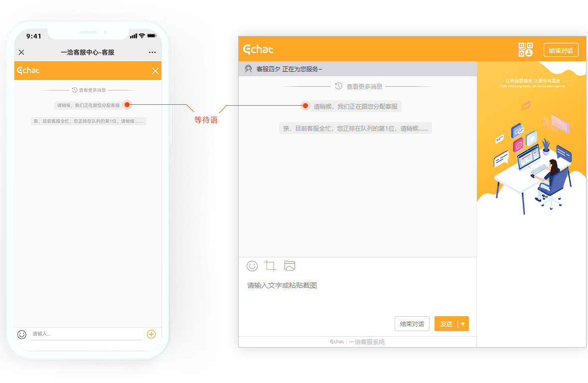Click 结束对话 button beside send button
Viewport: 588px width, 383px height.
(x=412, y=324)
